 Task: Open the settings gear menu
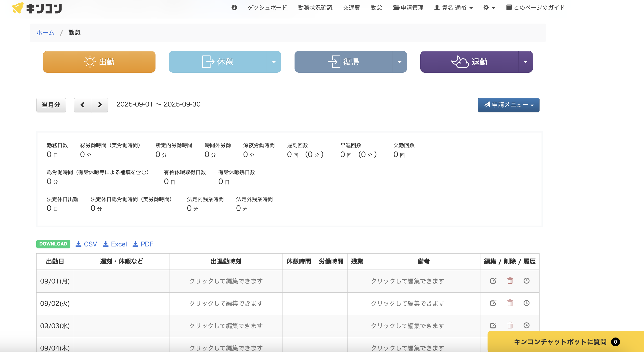click(x=489, y=8)
